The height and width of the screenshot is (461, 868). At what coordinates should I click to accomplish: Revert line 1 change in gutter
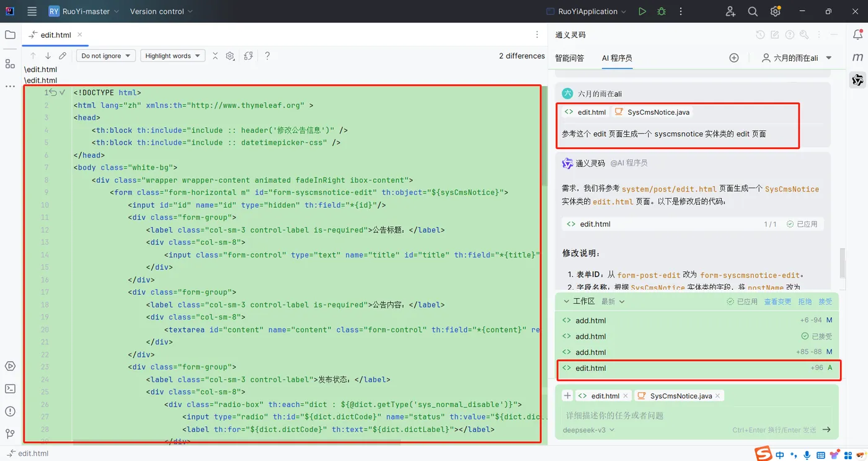(x=53, y=92)
